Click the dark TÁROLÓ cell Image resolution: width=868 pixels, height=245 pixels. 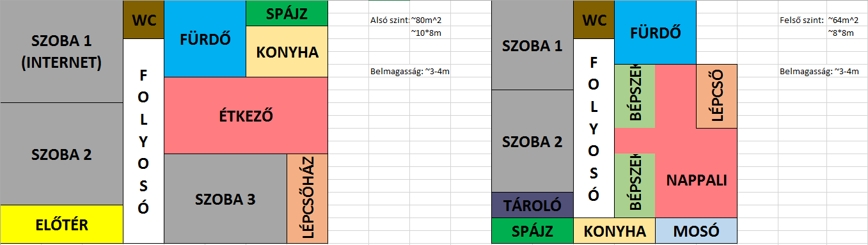532,205
